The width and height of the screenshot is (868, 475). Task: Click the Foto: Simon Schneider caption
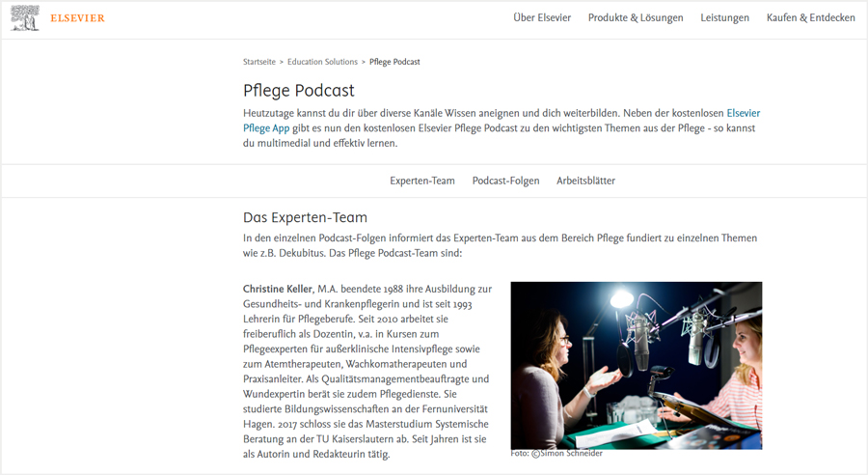pyautogui.click(x=556, y=454)
